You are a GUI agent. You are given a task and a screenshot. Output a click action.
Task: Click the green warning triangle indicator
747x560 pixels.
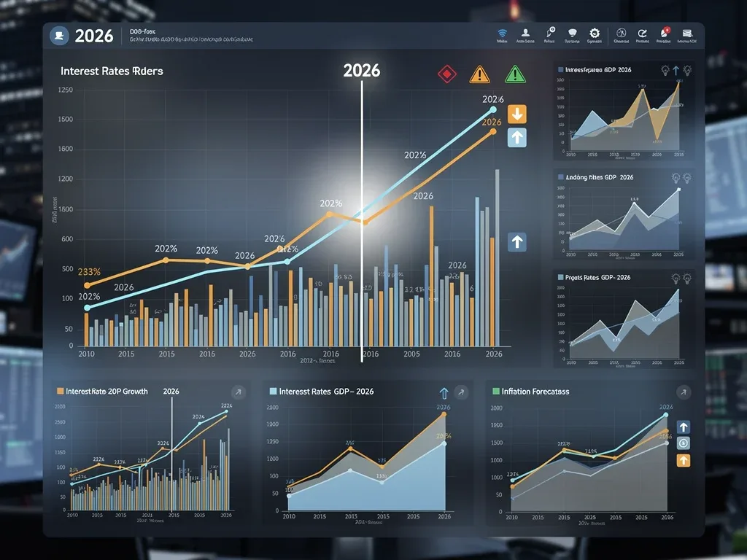515,74
